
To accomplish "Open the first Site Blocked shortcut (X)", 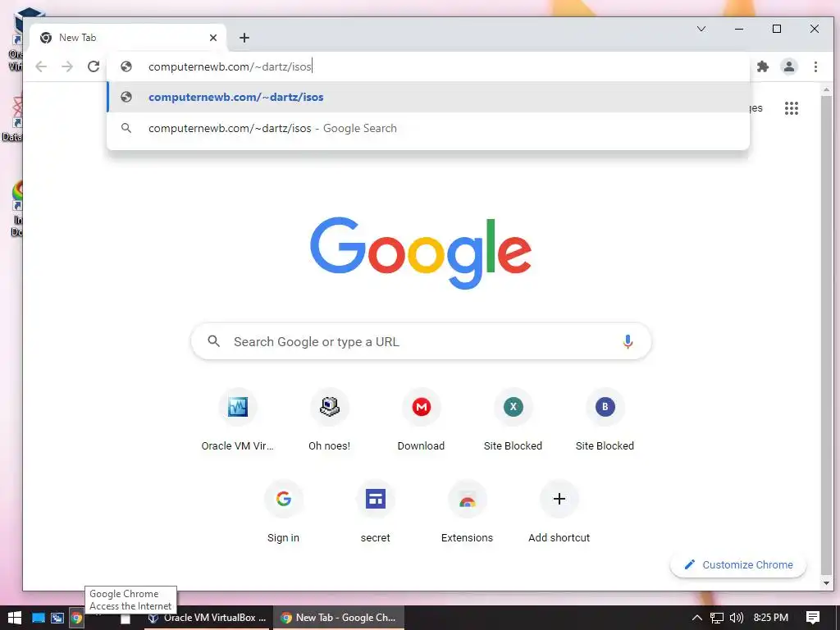I will coord(514,420).
